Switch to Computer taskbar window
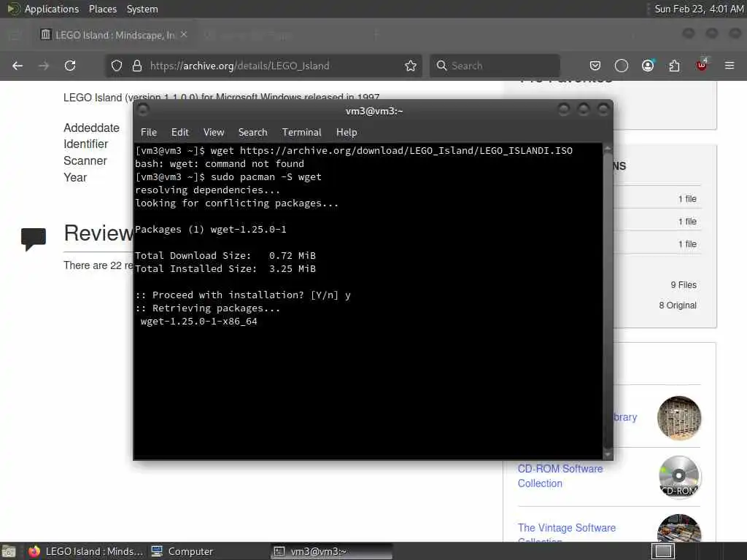The image size is (747, 560). [x=182, y=551]
